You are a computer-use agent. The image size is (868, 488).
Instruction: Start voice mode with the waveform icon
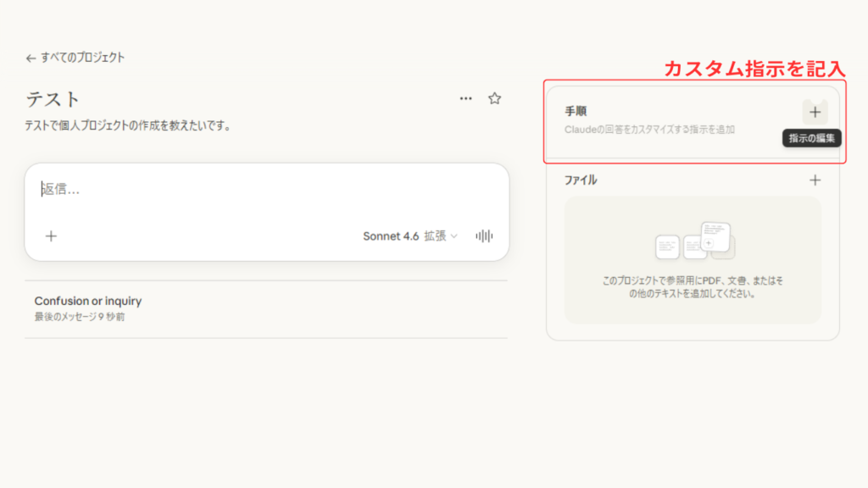tap(484, 236)
